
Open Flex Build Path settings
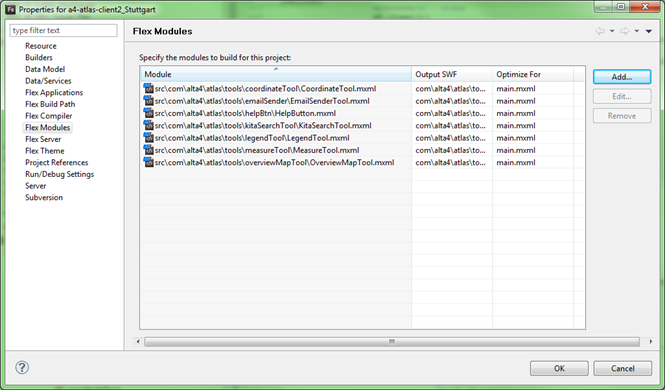50,104
